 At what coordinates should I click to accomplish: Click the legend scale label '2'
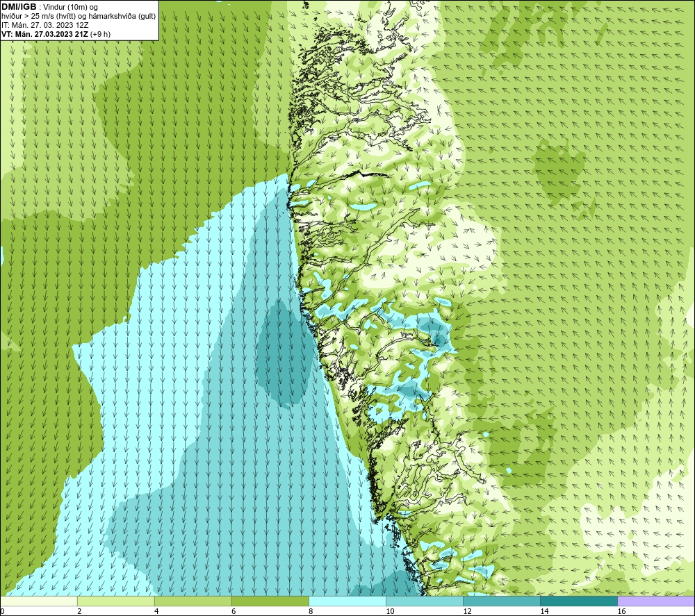click(79, 612)
